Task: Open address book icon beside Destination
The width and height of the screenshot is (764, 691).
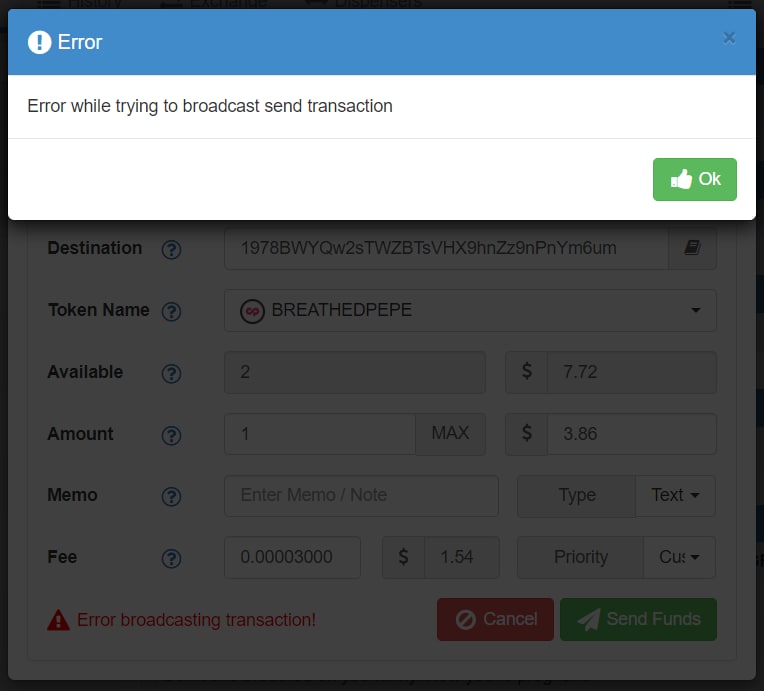Action: point(692,249)
